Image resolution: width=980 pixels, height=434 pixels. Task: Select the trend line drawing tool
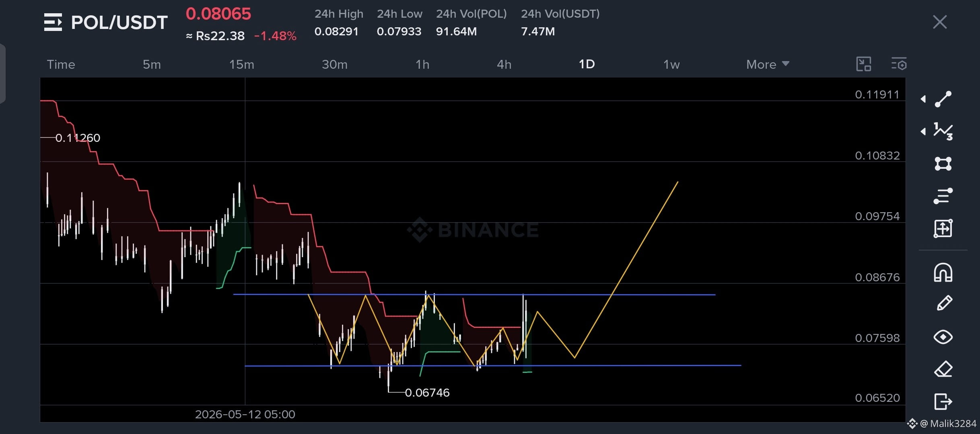click(943, 99)
